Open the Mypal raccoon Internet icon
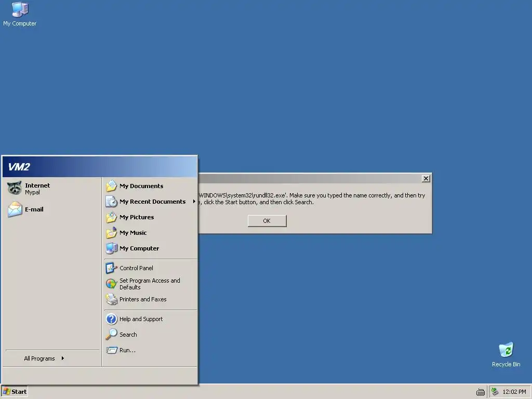Viewport: 532px width, 399px height. [15, 188]
